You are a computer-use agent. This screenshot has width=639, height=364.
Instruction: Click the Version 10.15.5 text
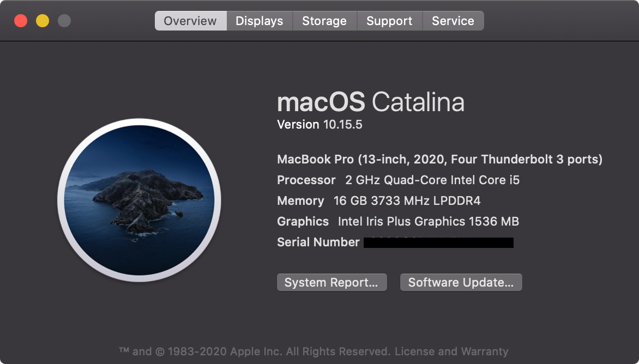click(319, 125)
